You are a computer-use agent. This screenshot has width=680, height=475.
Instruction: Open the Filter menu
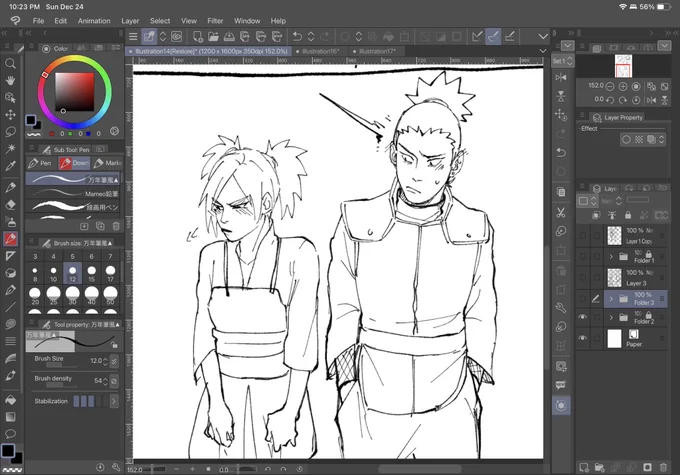[215, 20]
